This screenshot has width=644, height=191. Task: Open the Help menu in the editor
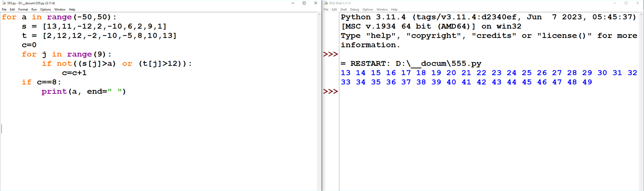click(72, 10)
